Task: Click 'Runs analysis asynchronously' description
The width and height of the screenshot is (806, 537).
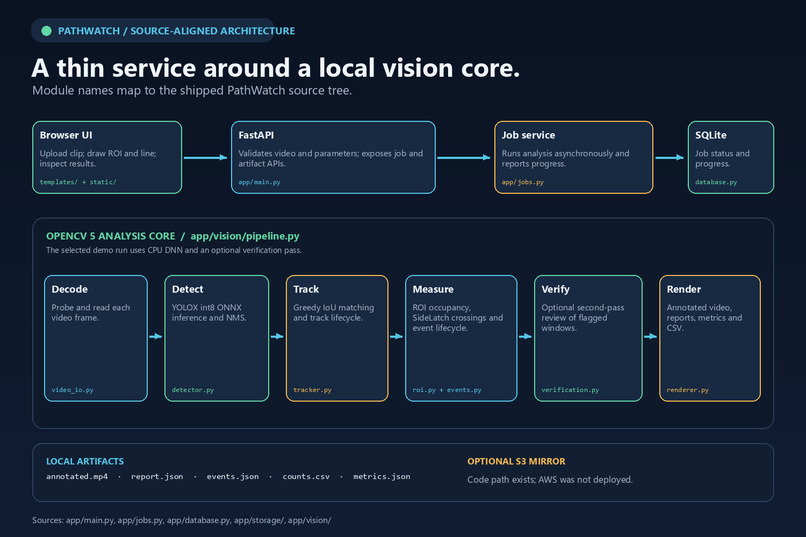Action: point(565,158)
